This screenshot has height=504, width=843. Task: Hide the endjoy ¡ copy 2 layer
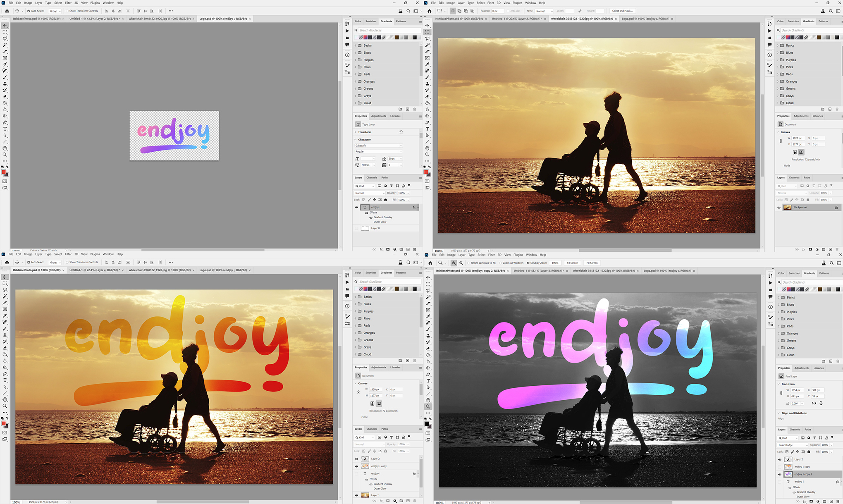pyautogui.click(x=780, y=474)
